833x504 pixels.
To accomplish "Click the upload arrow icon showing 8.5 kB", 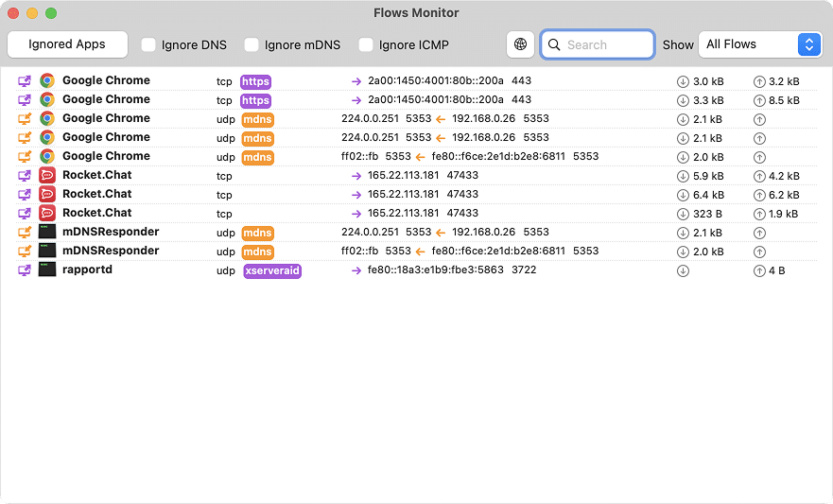I will pyautogui.click(x=759, y=100).
